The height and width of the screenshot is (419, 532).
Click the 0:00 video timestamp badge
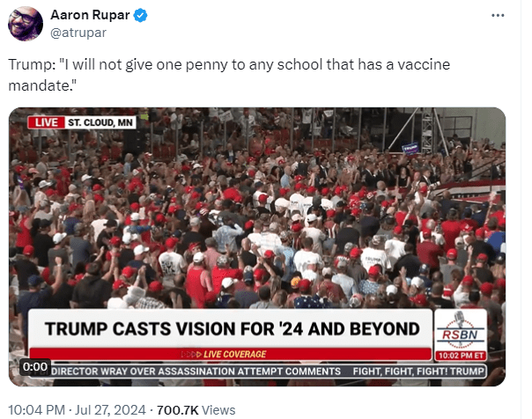pos(35,367)
